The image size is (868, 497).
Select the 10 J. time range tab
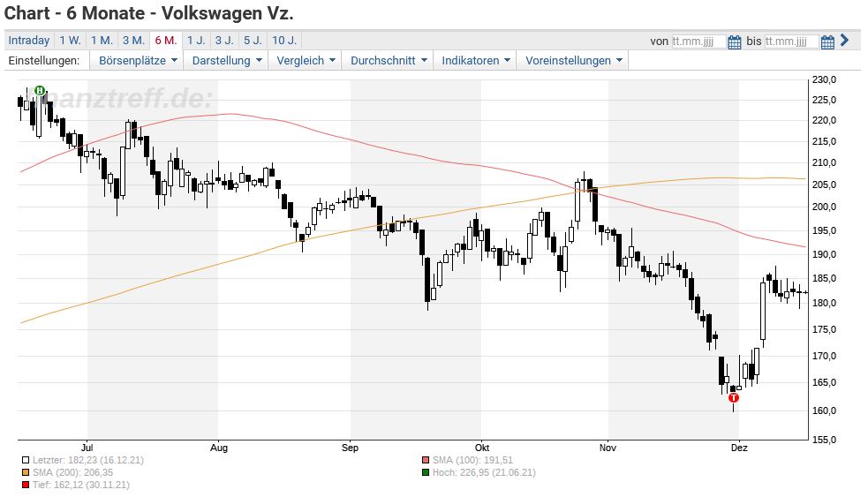[284, 41]
